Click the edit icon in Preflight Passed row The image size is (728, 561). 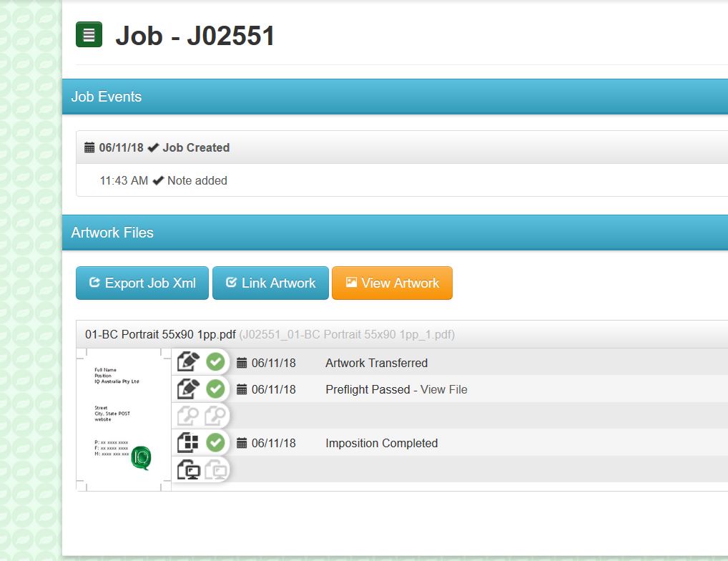click(x=188, y=389)
